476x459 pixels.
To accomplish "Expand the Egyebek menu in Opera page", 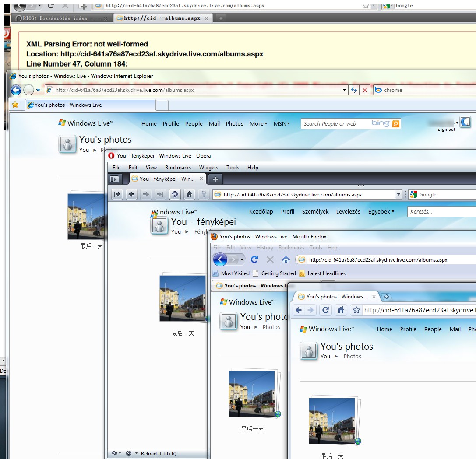I will tap(381, 211).
